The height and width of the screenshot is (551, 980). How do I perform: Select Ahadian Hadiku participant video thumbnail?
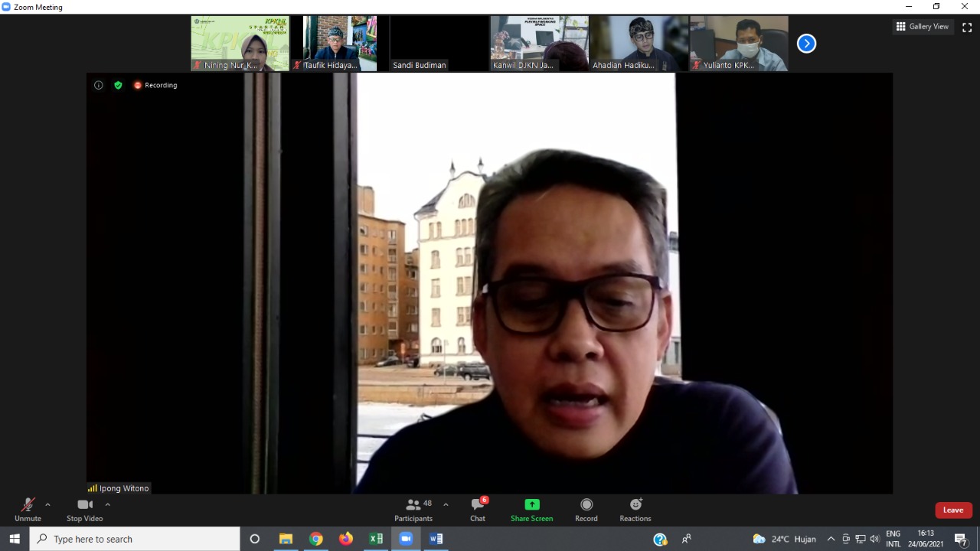coord(639,44)
